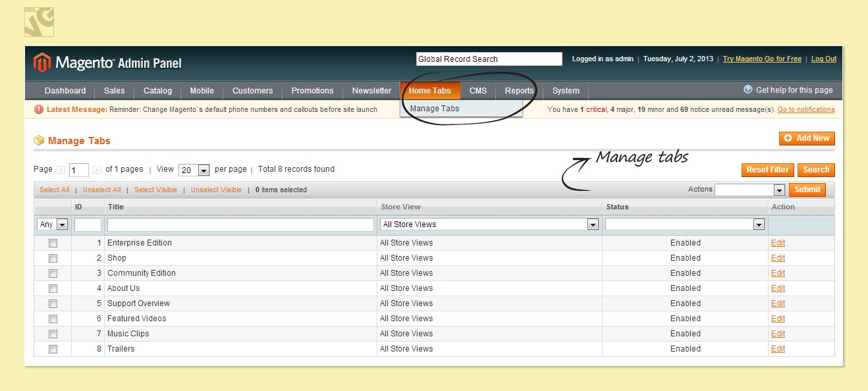The width and height of the screenshot is (868, 391).
Task: Tick the checkbox for Enterprise Edition row
Action: pyautogui.click(x=53, y=243)
